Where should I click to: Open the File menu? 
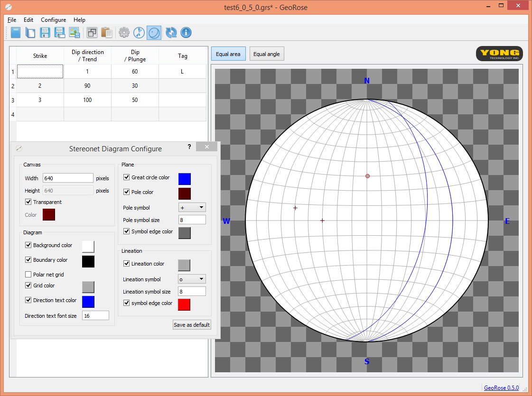12,19
